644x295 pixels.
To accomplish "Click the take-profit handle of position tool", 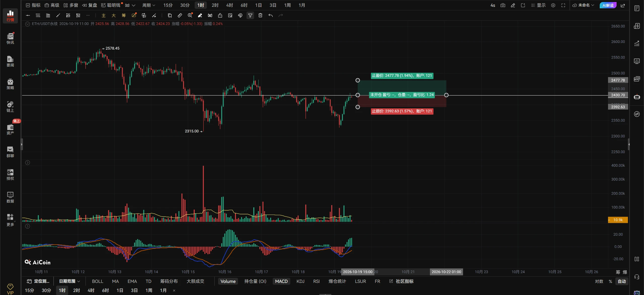I will click(357, 80).
